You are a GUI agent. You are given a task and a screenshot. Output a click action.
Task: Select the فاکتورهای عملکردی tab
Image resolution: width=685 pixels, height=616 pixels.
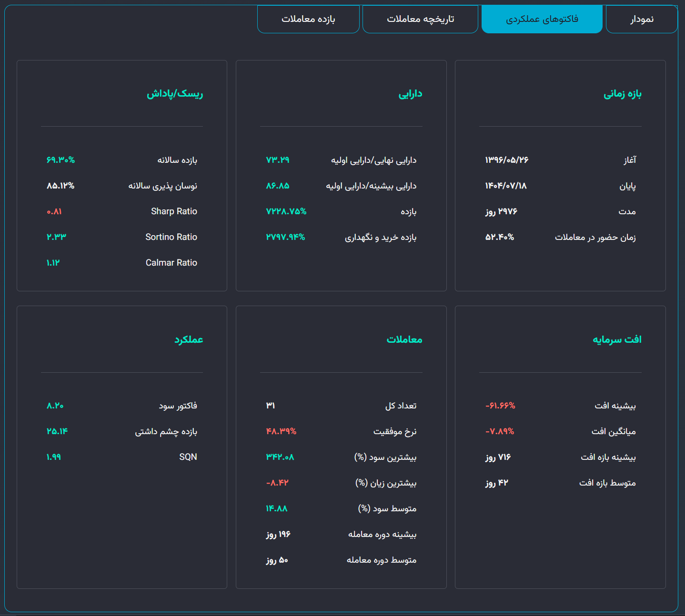coord(542,20)
